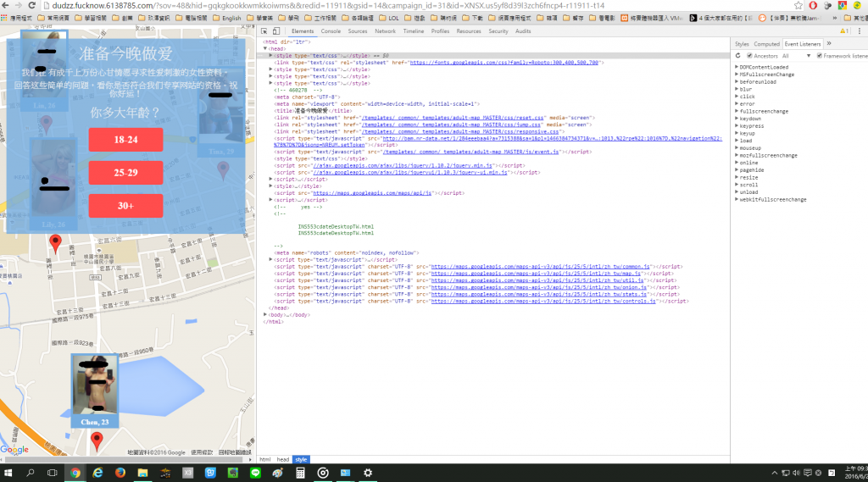868x482 pixels.
Task: Open the bookmarks bar overflow chevron
Action: pyautogui.click(x=835, y=19)
